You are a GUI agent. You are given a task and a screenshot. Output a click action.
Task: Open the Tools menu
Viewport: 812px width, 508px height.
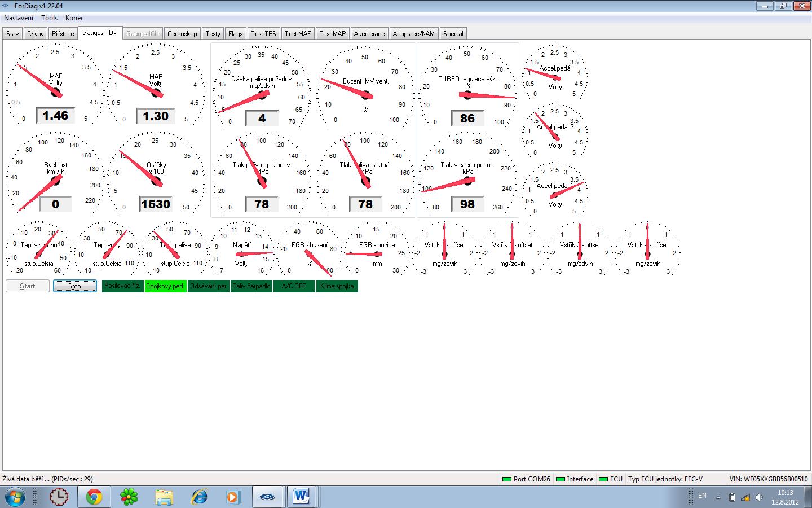[49, 18]
